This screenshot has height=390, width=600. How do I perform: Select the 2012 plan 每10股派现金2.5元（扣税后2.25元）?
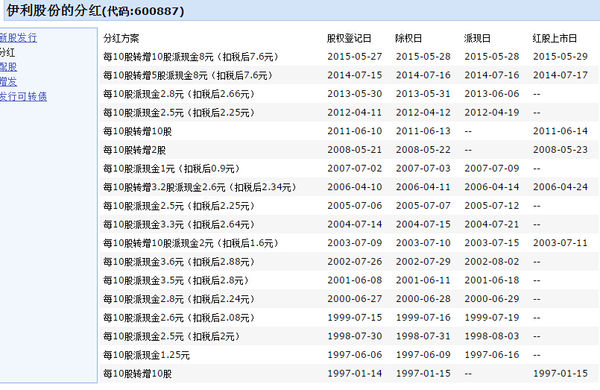(179, 113)
